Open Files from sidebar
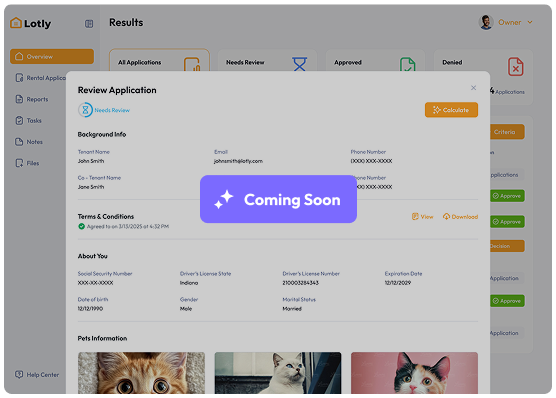The width and height of the screenshot is (556, 398). [x=27, y=163]
